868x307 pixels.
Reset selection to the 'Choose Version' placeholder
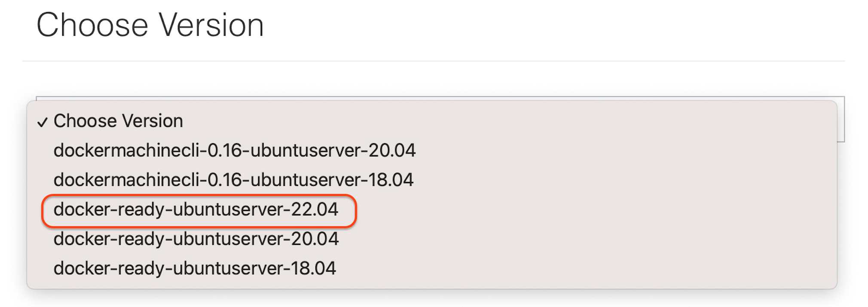click(118, 121)
